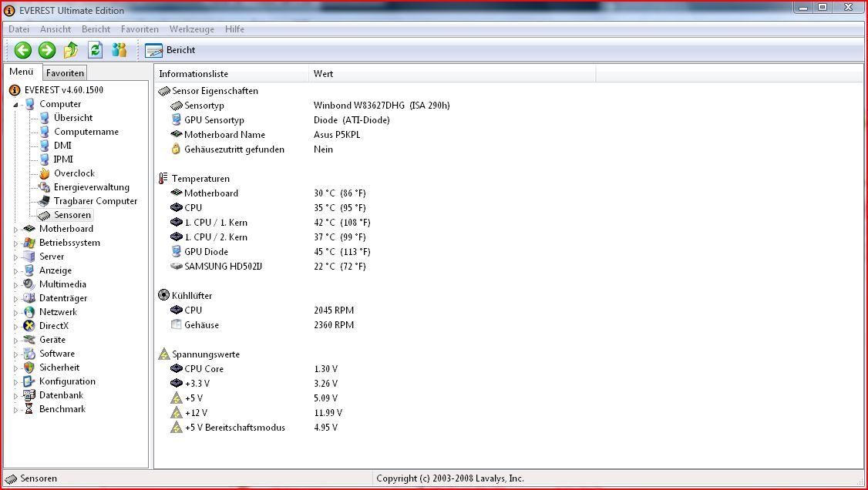Viewport: 868px width, 490px height.
Task: Expand the Sicherheit tree node
Action: tap(15, 367)
